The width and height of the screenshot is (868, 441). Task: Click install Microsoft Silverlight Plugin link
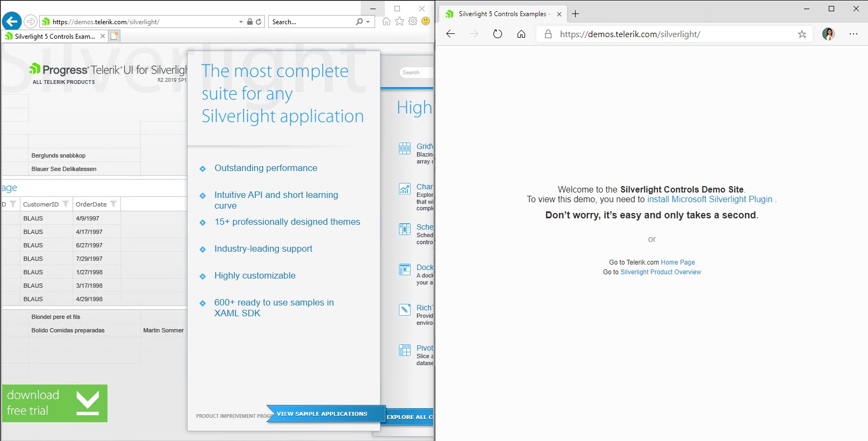(709, 200)
